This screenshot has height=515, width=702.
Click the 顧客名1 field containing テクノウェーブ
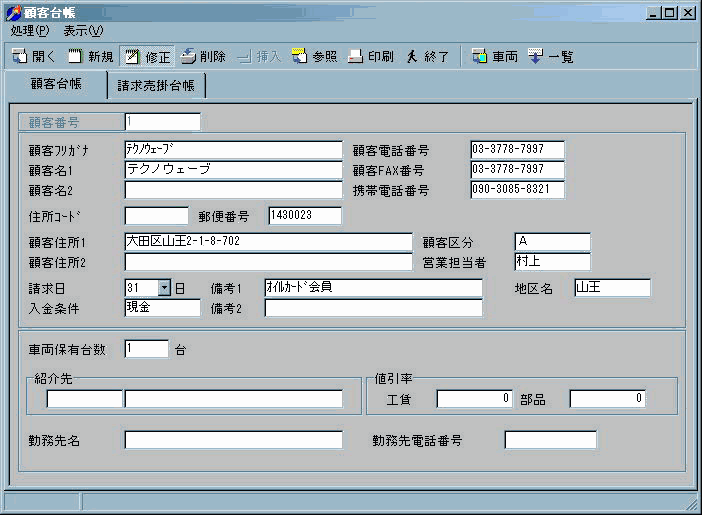point(233,170)
